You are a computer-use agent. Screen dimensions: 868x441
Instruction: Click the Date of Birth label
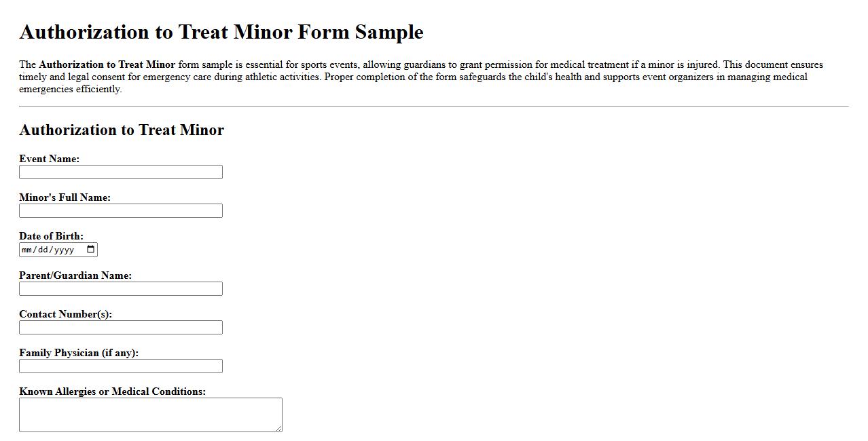[x=51, y=236]
